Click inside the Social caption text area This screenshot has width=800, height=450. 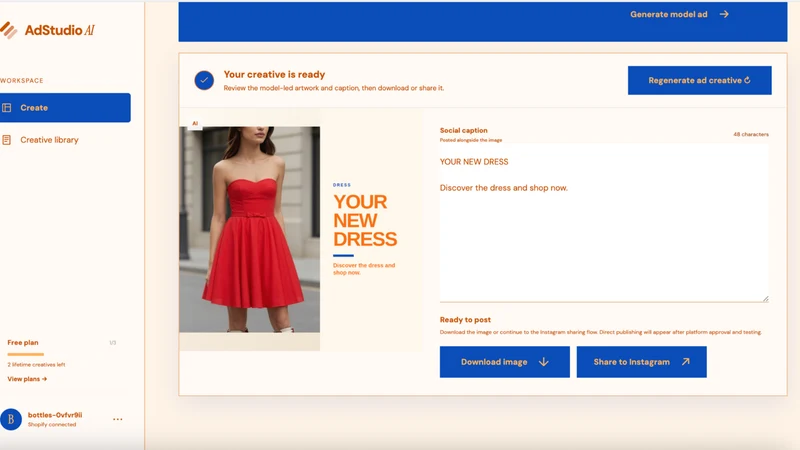coord(604,223)
